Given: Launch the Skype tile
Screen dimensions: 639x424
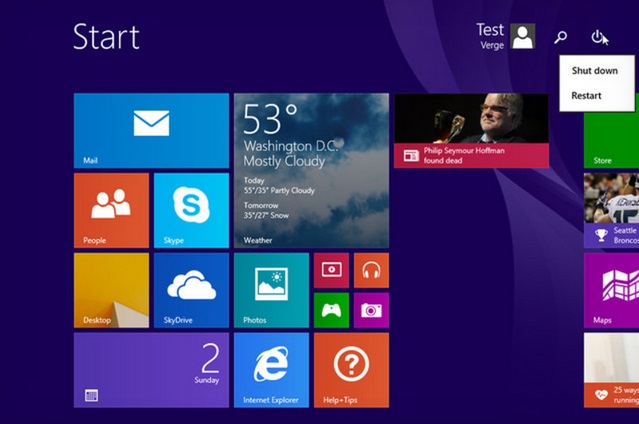Looking at the screenshot, I should point(191,210).
